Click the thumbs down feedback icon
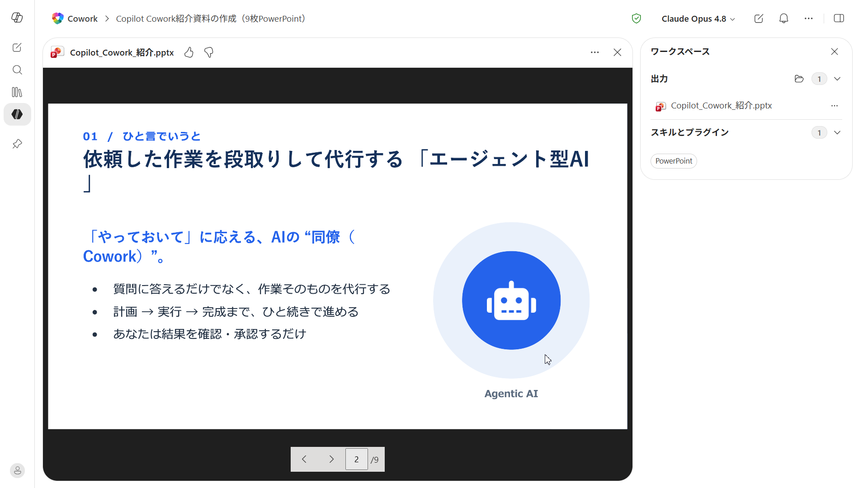The height and width of the screenshot is (488, 868). pos(208,52)
